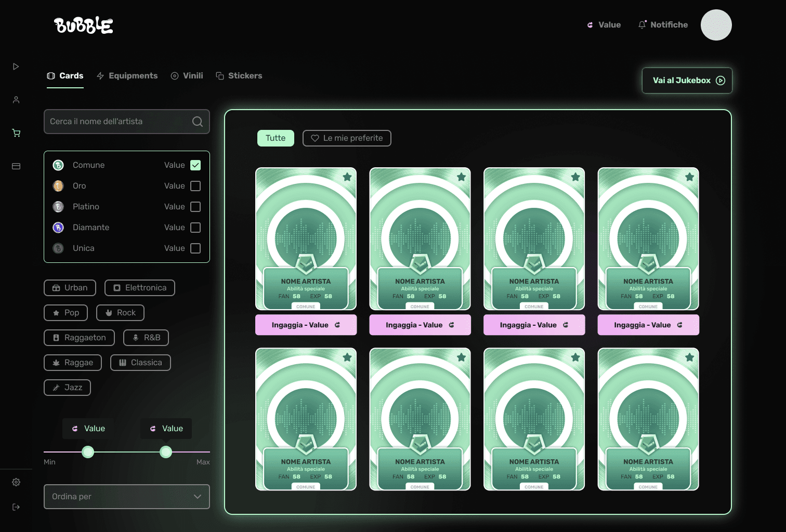Focus the Cerca il nome dell'artista field
This screenshot has height=532, width=786.
coord(127,122)
